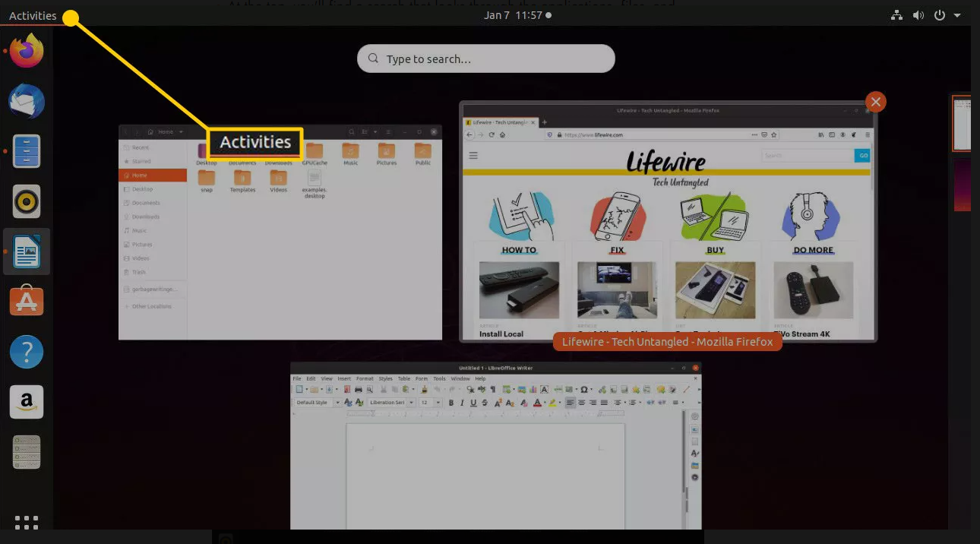Click the network status icon
The image size is (980, 544).
[898, 15]
